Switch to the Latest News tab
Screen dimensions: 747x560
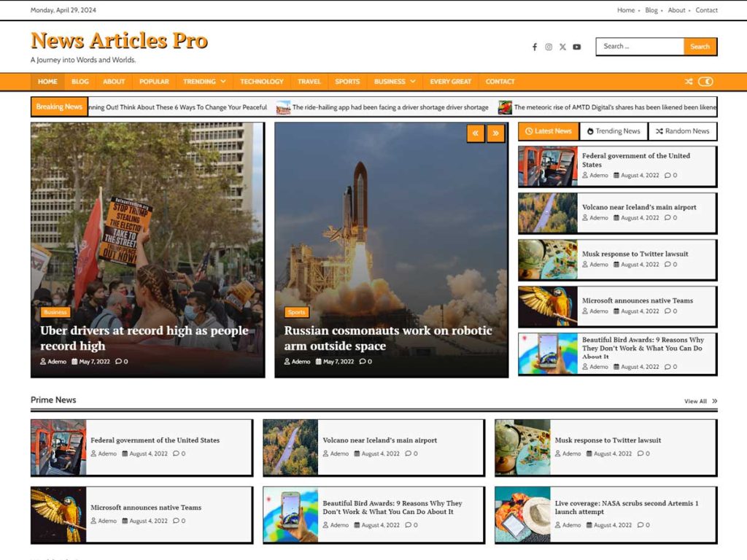pos(549,131)
